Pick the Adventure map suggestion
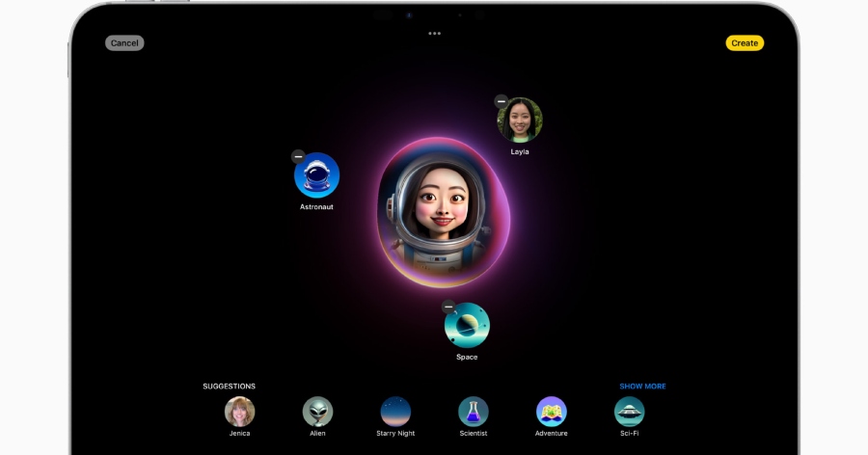The image size is (868, 455). click(x=552, y=412)
